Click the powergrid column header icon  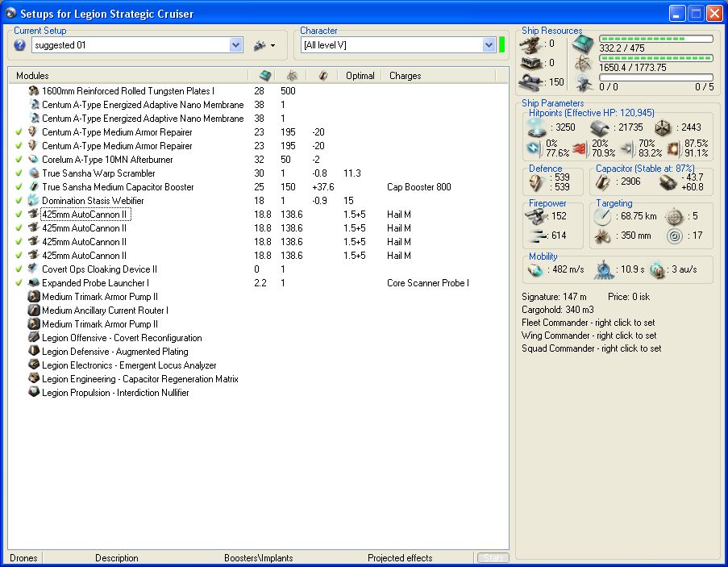point(292,76)
